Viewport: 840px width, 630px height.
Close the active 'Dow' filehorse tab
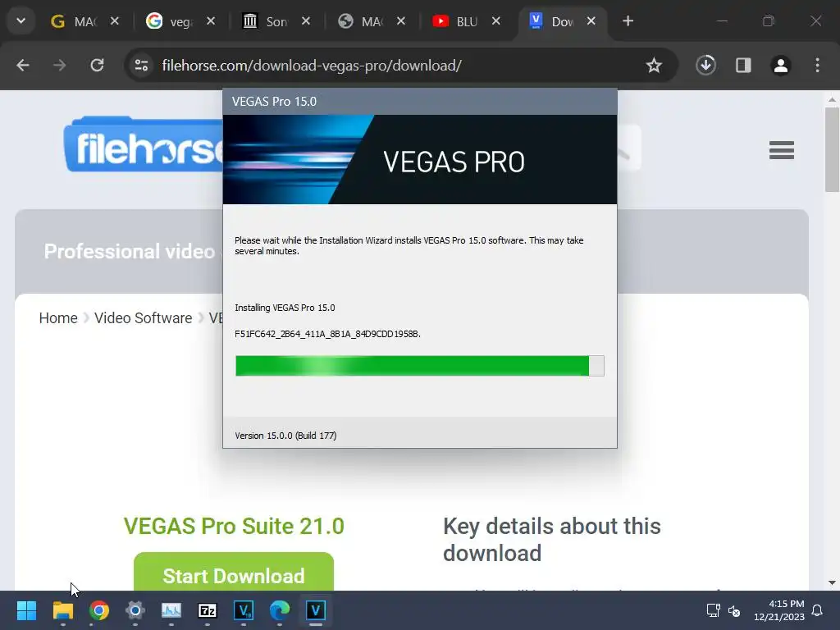591,21
